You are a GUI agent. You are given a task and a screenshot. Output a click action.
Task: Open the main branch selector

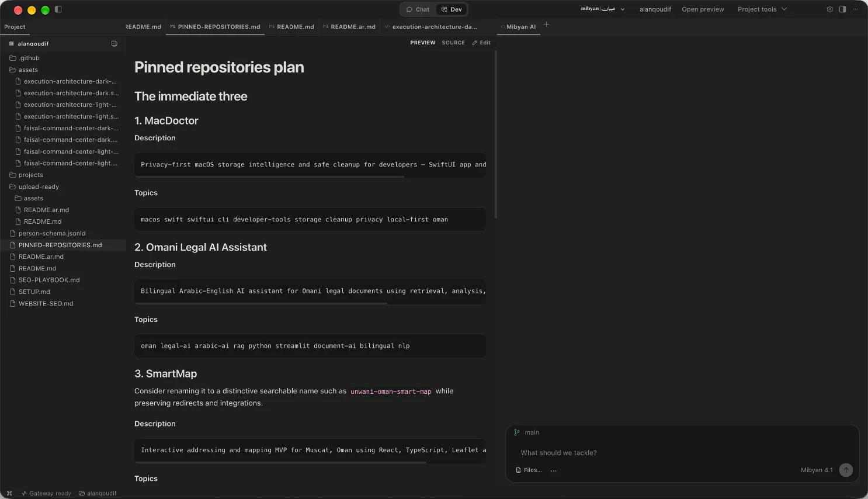pyautogui.click(x=526, y=432)
